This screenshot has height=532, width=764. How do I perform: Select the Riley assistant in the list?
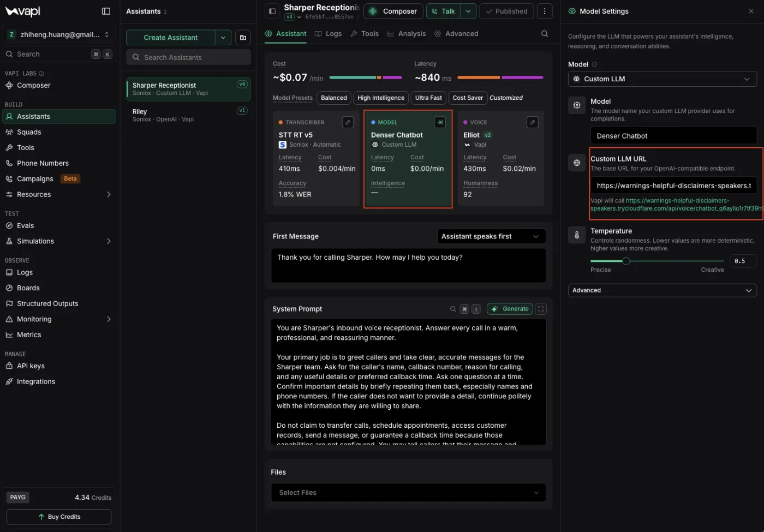coord(189,115)
